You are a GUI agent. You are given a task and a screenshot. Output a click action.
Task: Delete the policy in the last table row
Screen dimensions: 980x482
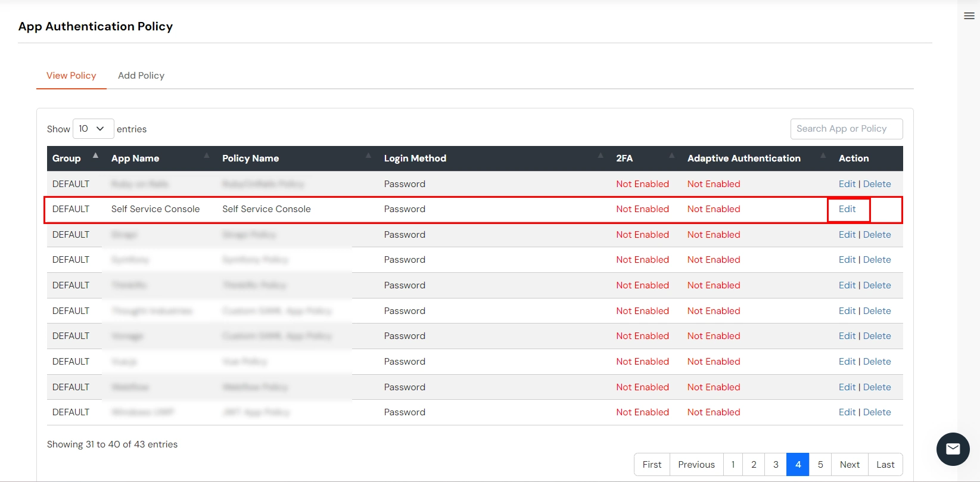877,412
